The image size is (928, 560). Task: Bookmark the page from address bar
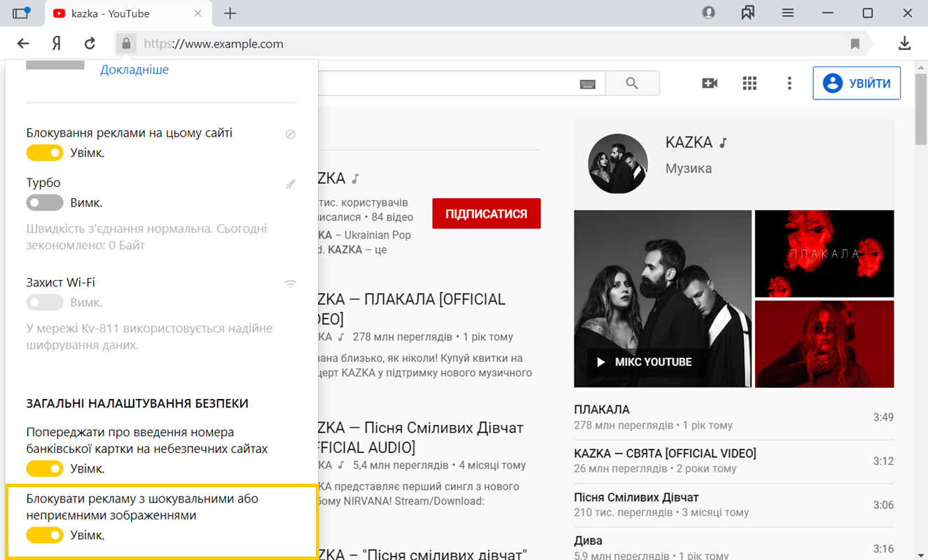[x=855, y=44]
